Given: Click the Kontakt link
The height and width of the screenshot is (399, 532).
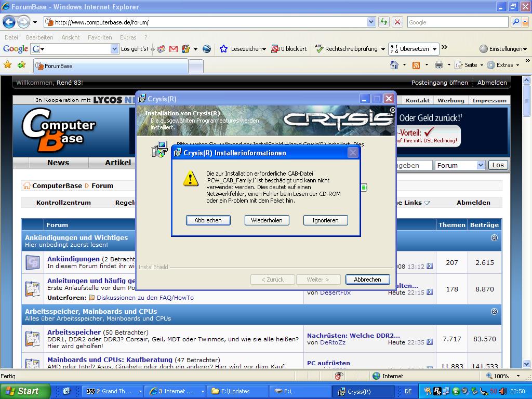Looking at the screenshot, I should point(418,100).
